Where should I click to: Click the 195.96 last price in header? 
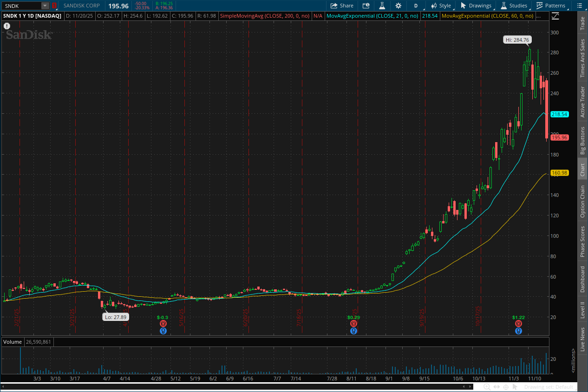click(118, 6)
